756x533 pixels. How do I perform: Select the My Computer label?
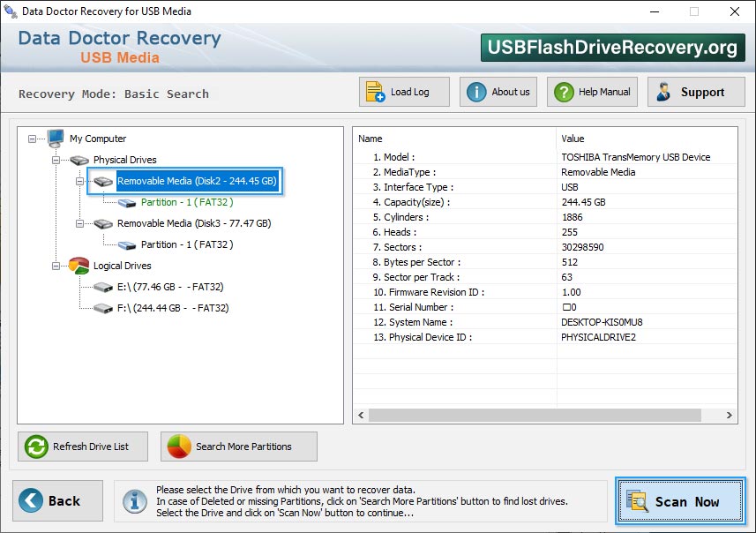click(98, 139)
